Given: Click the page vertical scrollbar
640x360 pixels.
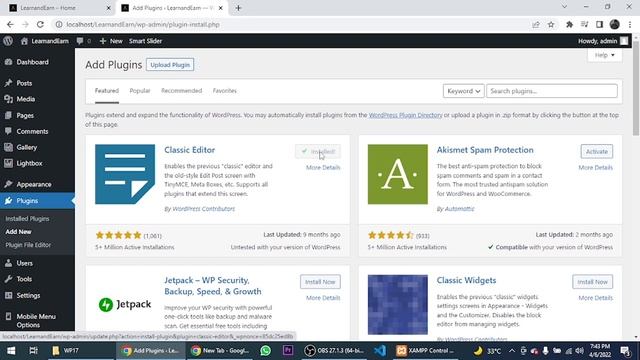Looking at the screenshot, I should pos(636,88).
